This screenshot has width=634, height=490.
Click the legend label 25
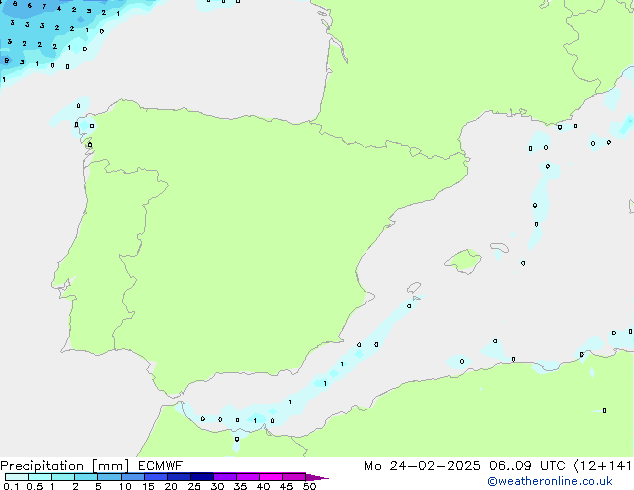[194, 486]
